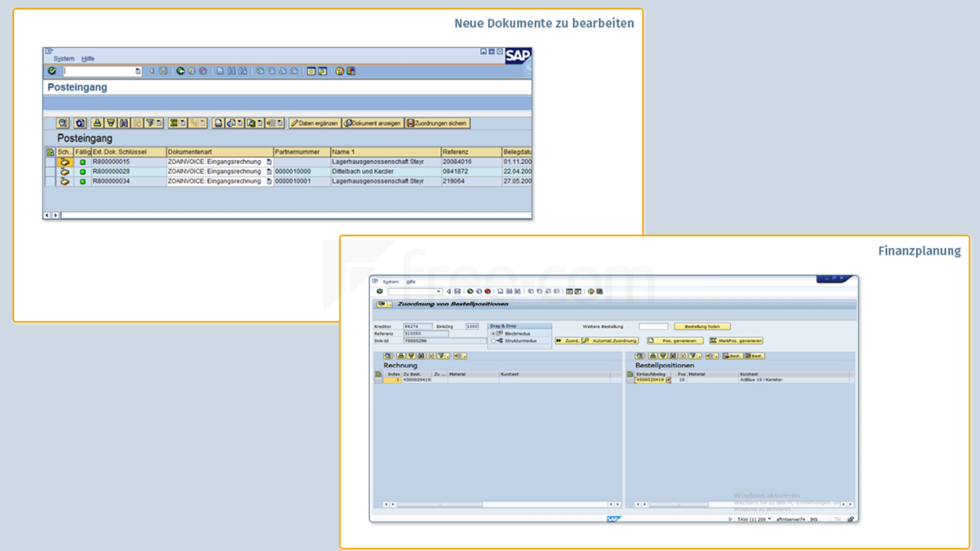
Task: Click Dokumentenart column header
Action: [x=220, y=152]
